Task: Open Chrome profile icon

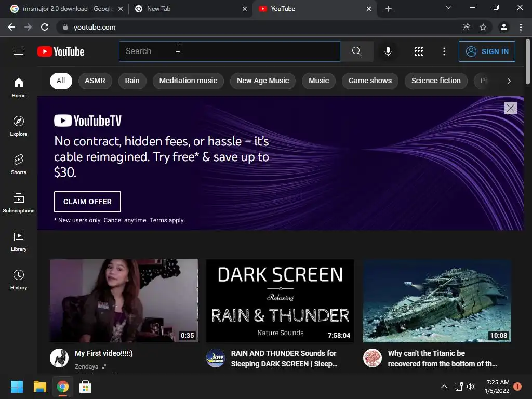Action: coord(504,27)
